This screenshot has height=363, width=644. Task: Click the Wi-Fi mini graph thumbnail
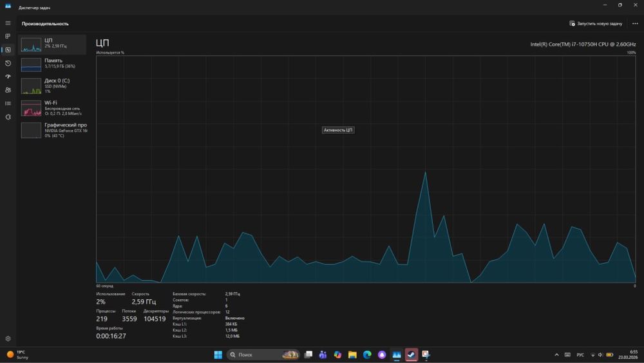coord(31,108)
